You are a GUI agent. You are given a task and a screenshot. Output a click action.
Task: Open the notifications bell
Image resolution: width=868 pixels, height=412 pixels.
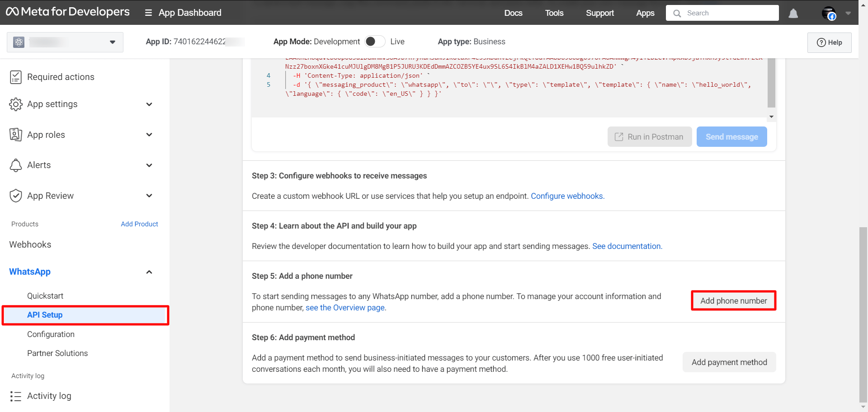click(x=793, y=13)
